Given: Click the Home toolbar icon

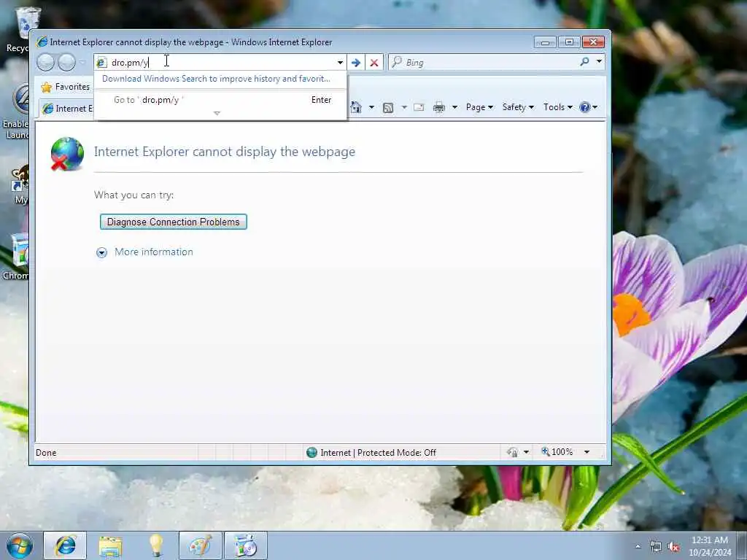Looking at the screenshot, I should click(356, 107).
